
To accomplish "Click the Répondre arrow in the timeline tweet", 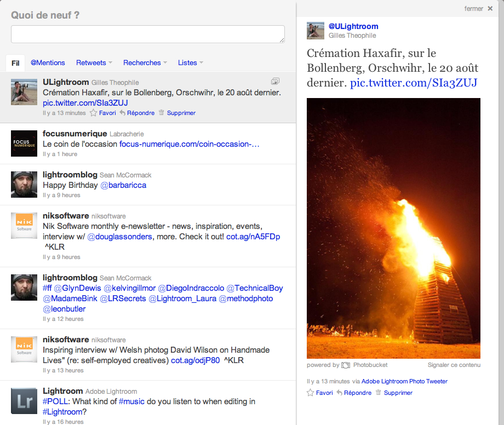I will 123,113.
